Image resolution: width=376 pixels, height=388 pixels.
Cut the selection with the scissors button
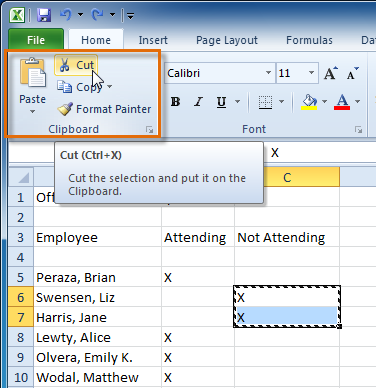(x=76, y=65)
